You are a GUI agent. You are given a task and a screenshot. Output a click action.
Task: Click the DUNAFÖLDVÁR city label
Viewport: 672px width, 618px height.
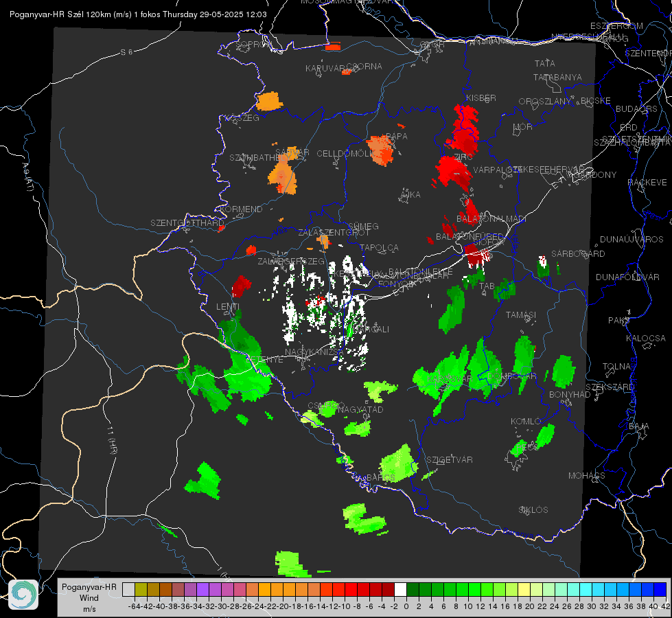627,277
